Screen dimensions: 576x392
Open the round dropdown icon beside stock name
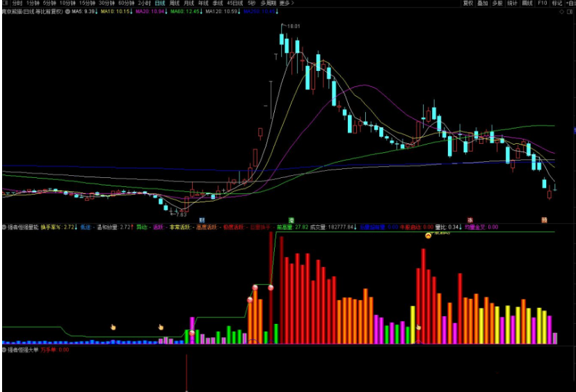pos(67,12)
